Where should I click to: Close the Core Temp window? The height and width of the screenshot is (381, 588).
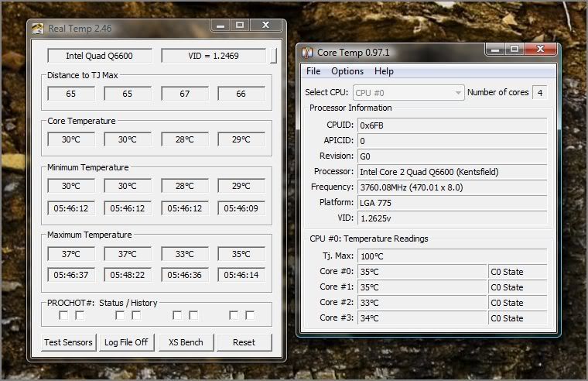(x=540, y=49)
